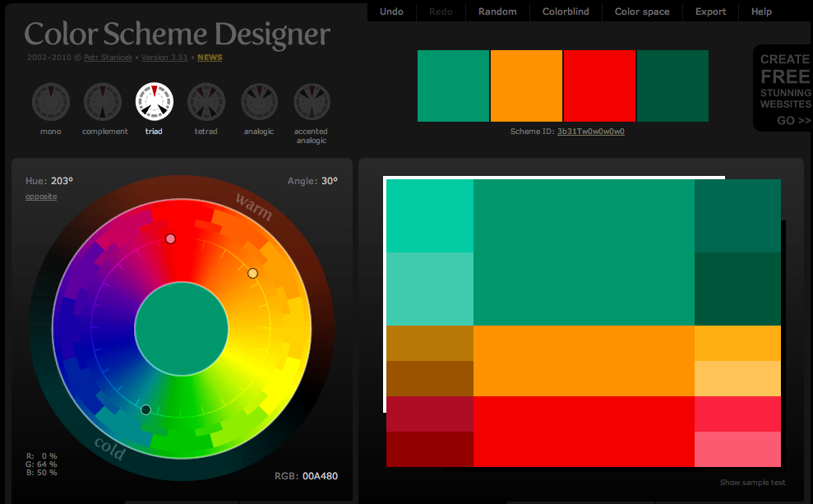Image resolution: width=813 pixels, height=504 pixels.
Task: Click the large red block in preview
Action: [584, 432]
